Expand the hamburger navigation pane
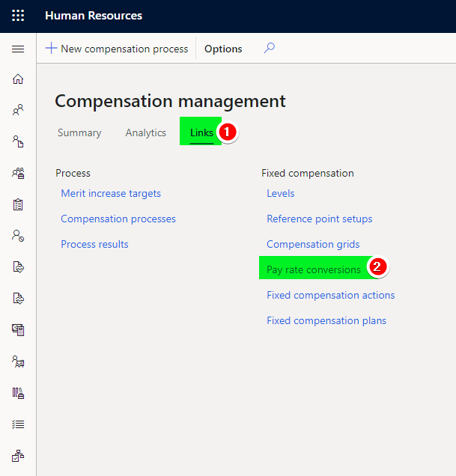456x476 pixels. 18,49
